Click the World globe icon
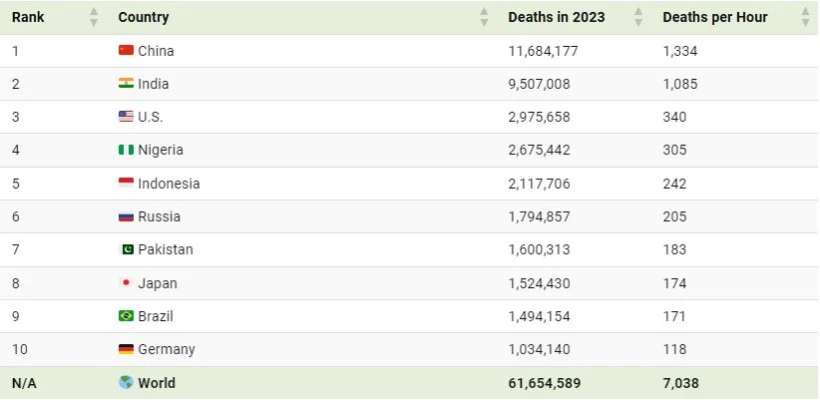The width and height of the screenshot is (820, 405). click(126, 382)
